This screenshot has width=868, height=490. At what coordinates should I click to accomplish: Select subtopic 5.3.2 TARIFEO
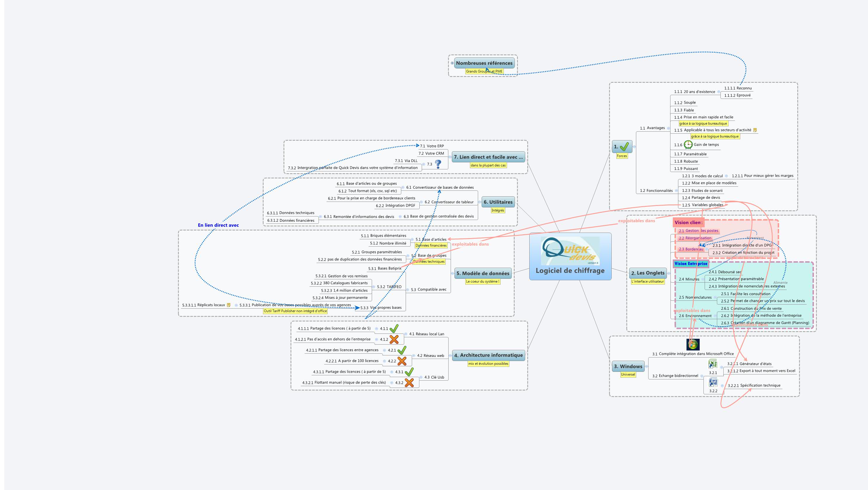pos(389,287)
